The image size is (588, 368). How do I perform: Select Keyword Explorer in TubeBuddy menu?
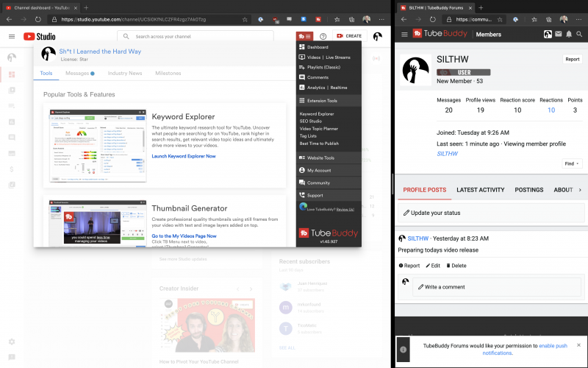[x=317, y=114]
